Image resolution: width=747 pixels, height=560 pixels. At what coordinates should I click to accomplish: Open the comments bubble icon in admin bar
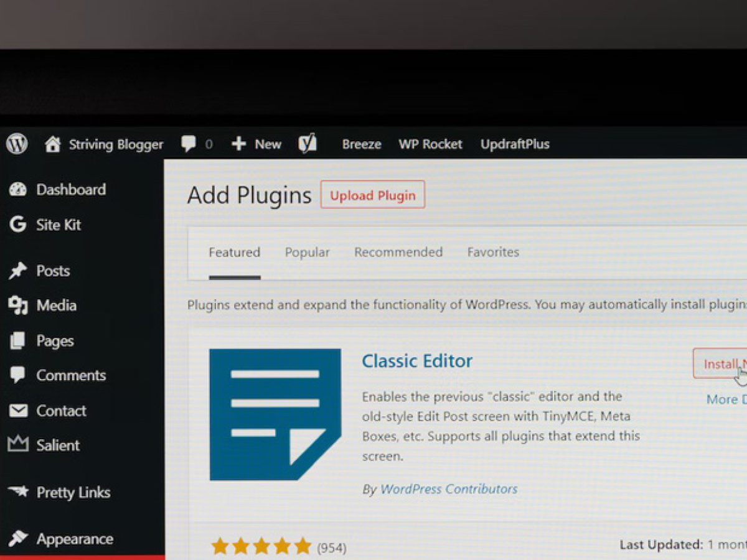[x=188, y=144]
